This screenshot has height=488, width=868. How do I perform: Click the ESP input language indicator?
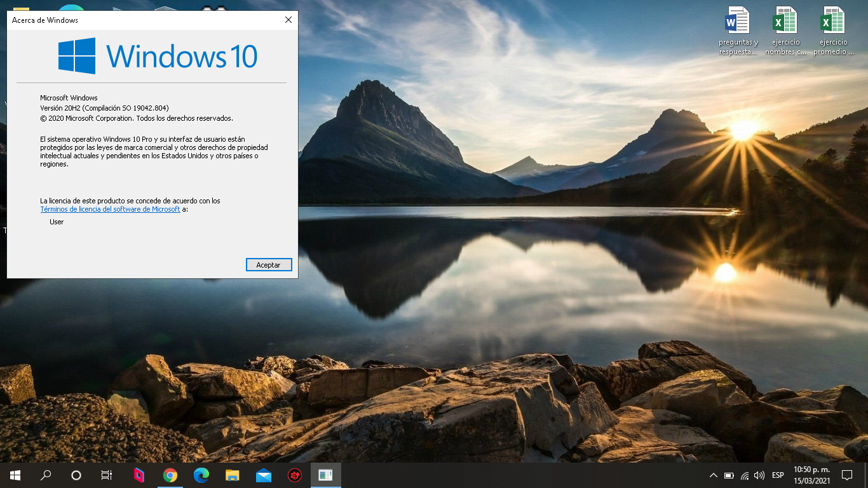pos(778,475)
